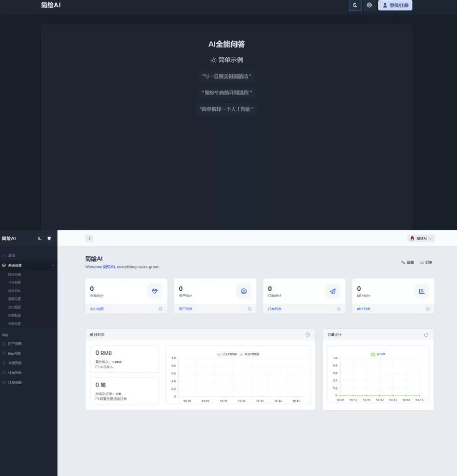Toggle dark mode moon icon in top header
The width and height of the screenshot is (457, 476).
pyautogui.click(x=355, y=5)
